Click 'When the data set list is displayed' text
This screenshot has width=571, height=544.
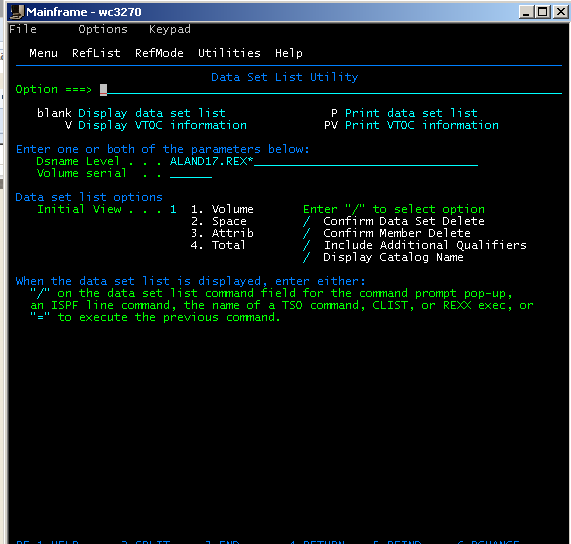click(x=138, y=281)
